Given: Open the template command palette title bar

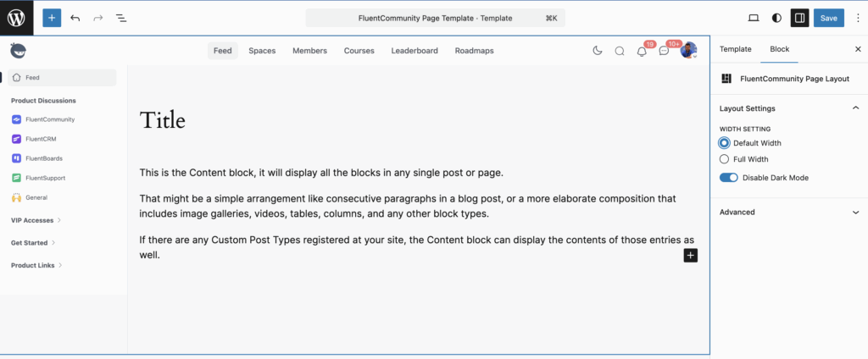Looking at the screenshot, I should pos(435,19).
